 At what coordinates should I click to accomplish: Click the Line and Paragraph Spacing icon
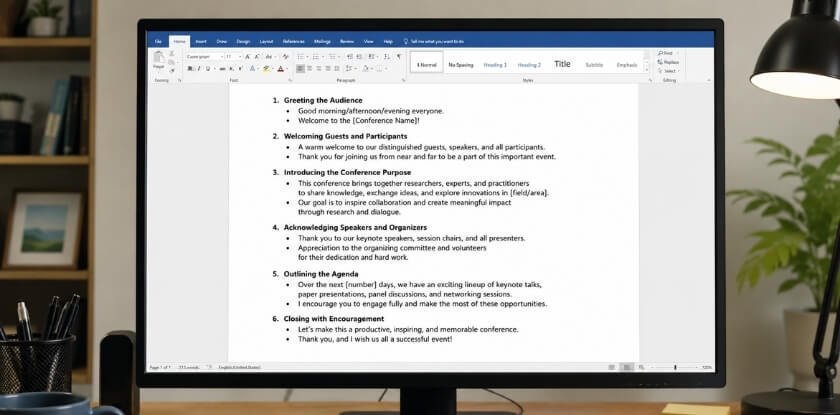tap(348, 69)
